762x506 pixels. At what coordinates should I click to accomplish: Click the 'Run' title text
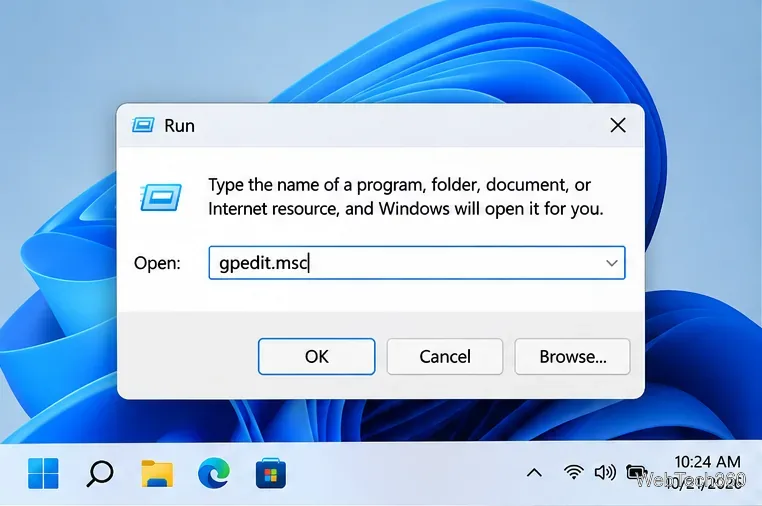(x=179, y=125)
